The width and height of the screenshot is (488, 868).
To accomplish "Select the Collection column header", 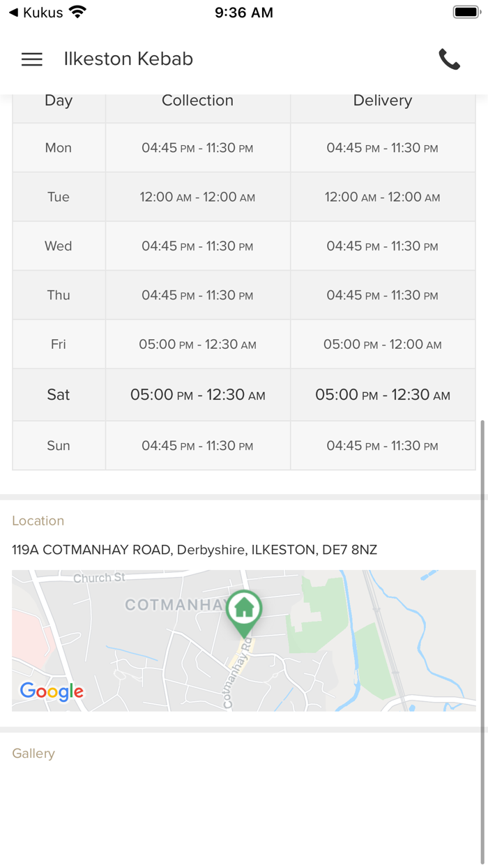I will pos(197,100).
